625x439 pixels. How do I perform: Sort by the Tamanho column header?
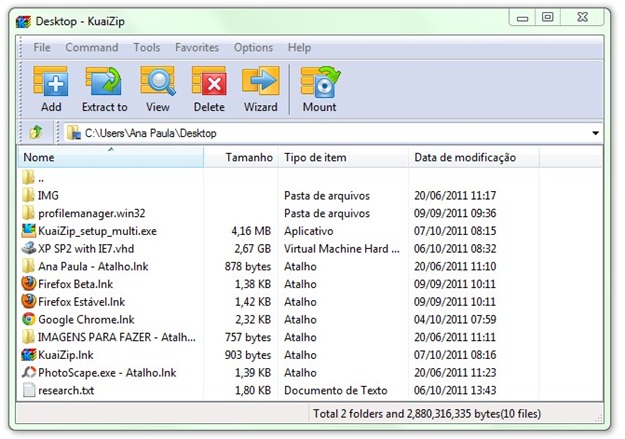click(241, 157)
